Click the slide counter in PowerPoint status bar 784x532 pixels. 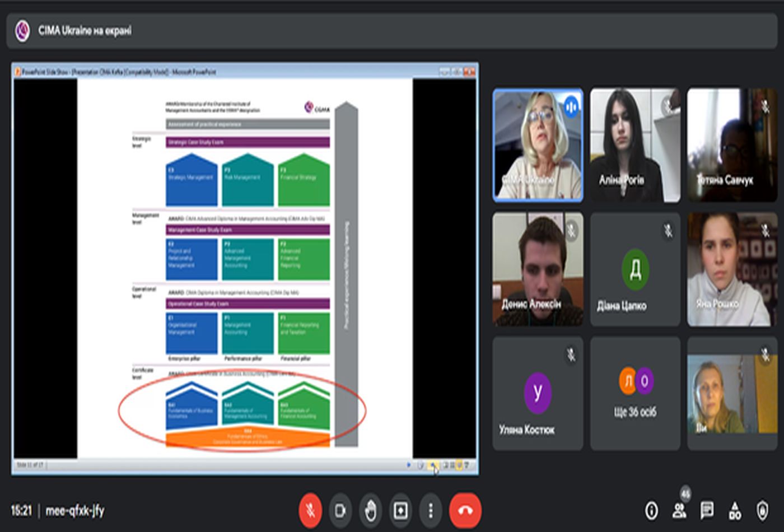click(30, 465)
